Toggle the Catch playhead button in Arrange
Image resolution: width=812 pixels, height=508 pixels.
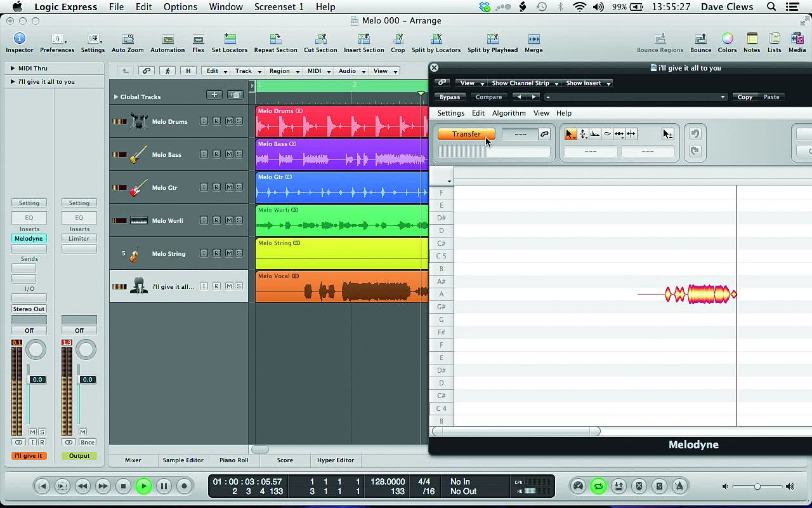(x=167, y=71)
